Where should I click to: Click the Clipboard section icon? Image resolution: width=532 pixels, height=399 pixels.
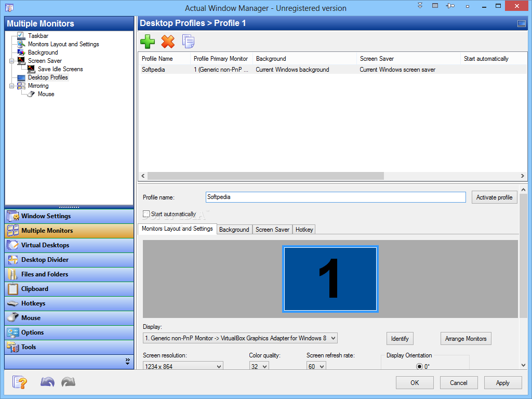pyautogui.click(x=13, y=289)
